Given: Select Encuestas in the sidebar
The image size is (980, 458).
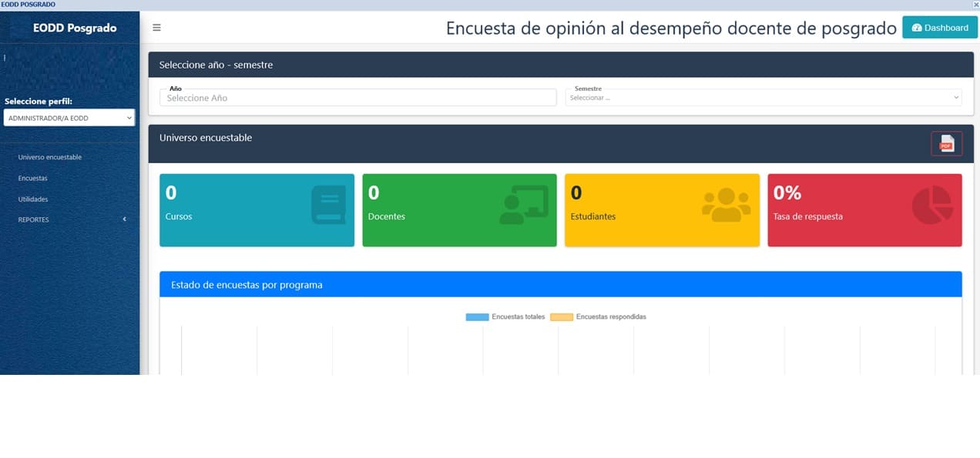Looking at the screenshot, I should click(32, 177).
